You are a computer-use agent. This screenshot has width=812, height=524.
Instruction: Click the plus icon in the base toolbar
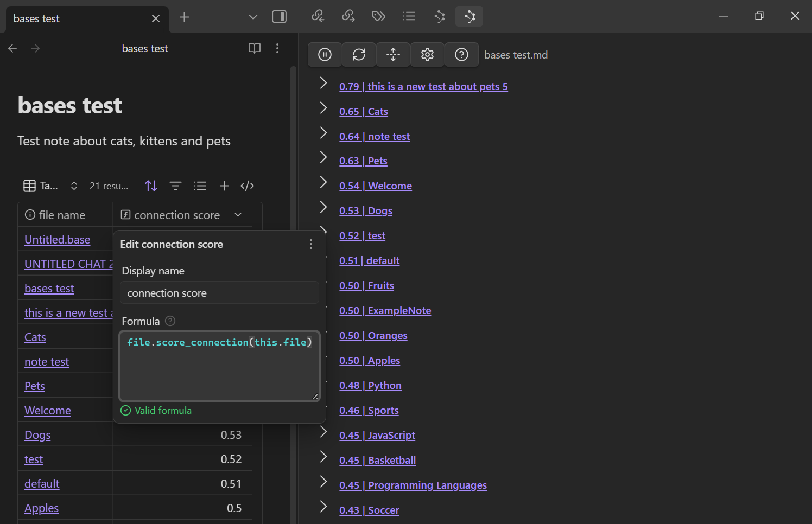click(x=224, y=186)
